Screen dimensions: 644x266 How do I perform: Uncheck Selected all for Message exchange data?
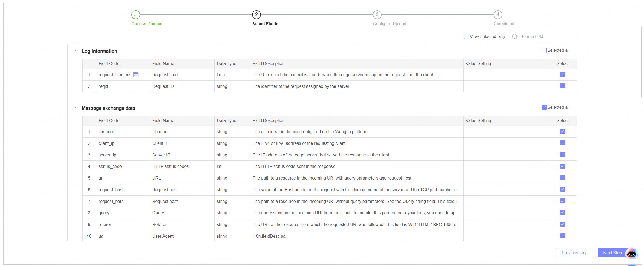(544, 107)
